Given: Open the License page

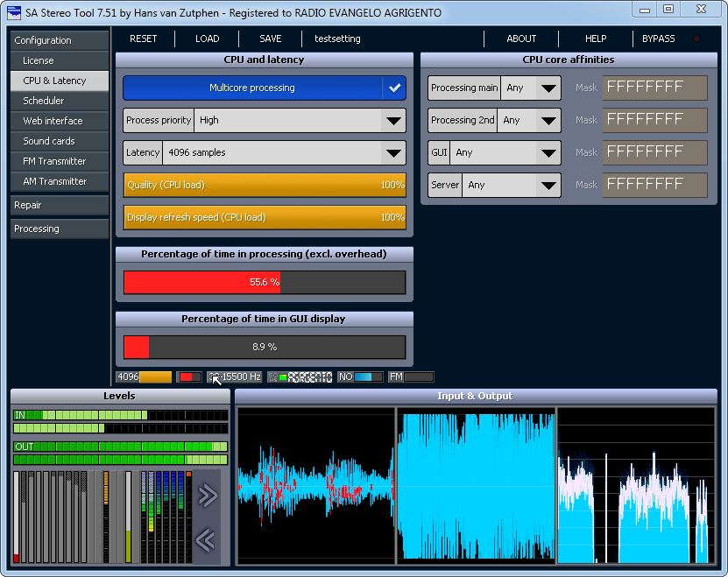Looking at the screenshot, I should [x=60, y=60].
